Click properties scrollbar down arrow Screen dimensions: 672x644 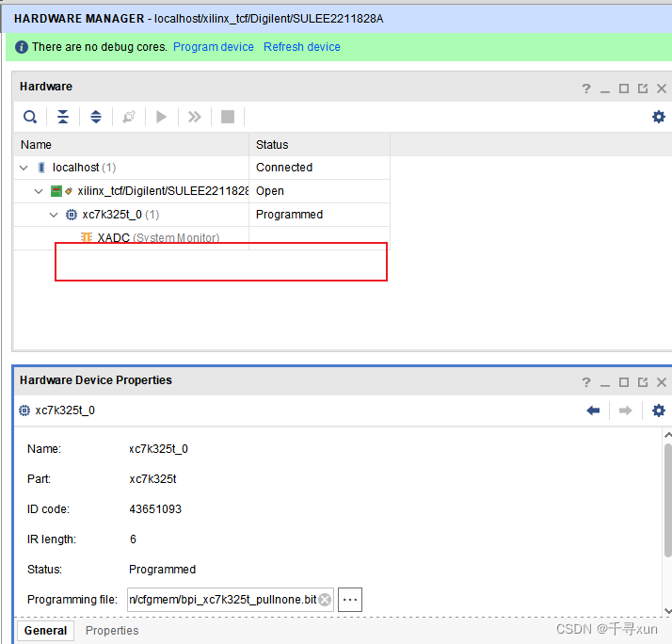667,611
